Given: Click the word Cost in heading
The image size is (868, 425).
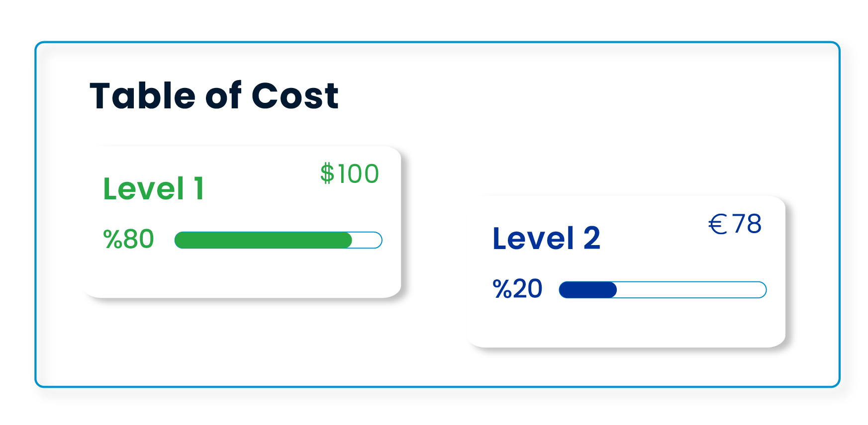Looking at the screenshot, I should [x=295, y=95].
